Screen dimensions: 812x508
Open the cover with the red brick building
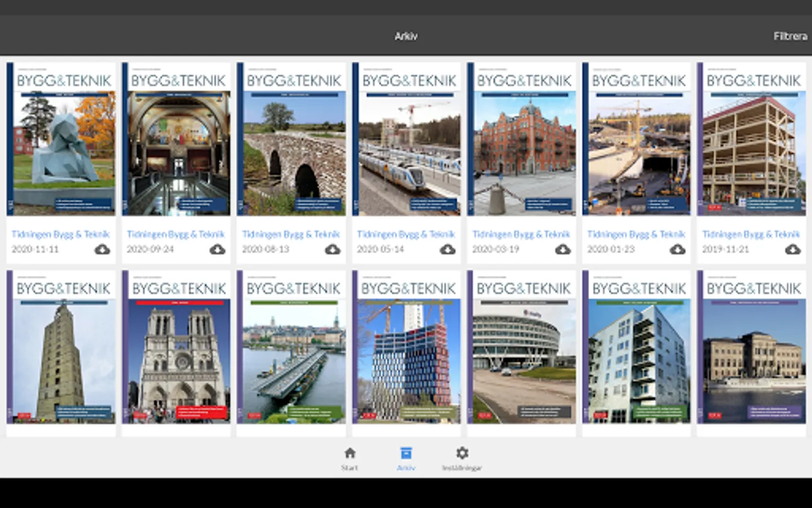(522, 139)
